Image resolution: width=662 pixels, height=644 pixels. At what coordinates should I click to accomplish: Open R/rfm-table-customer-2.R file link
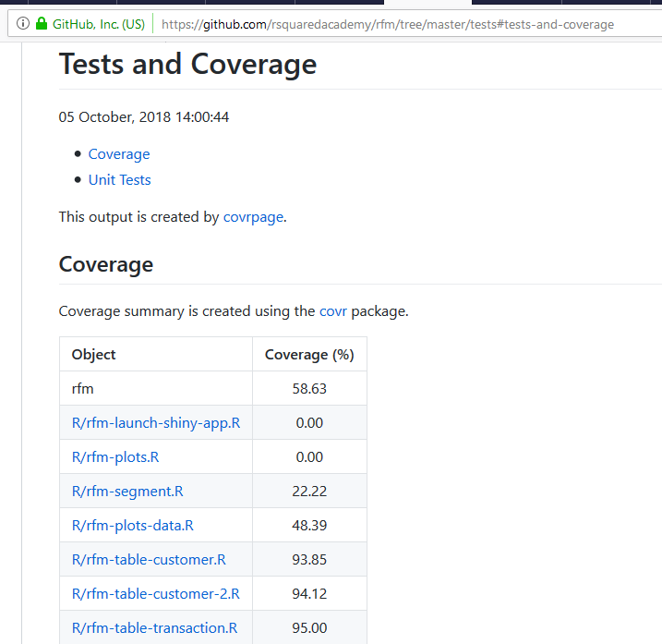[156, 594]
